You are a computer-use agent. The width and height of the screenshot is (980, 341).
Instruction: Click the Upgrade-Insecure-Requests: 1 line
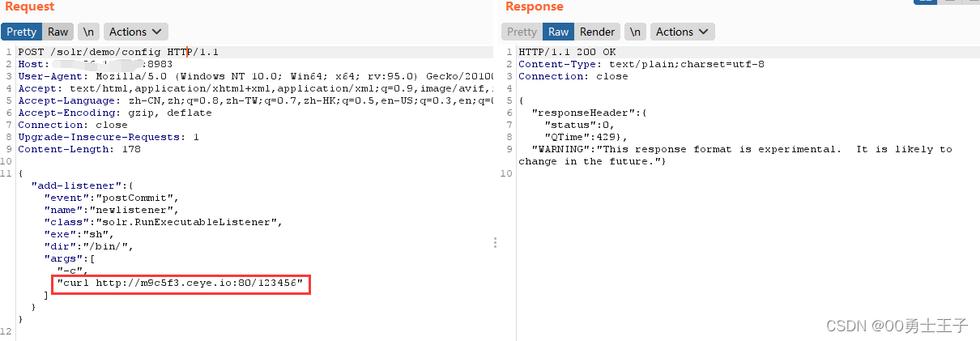(x=109, y=137)
